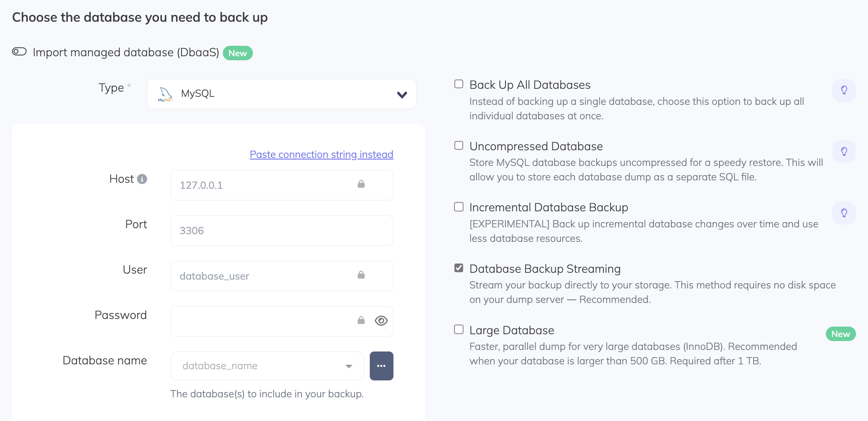Click the lock icon in User field
This screenshot has width=868, height=421.
tap(361, 275)
